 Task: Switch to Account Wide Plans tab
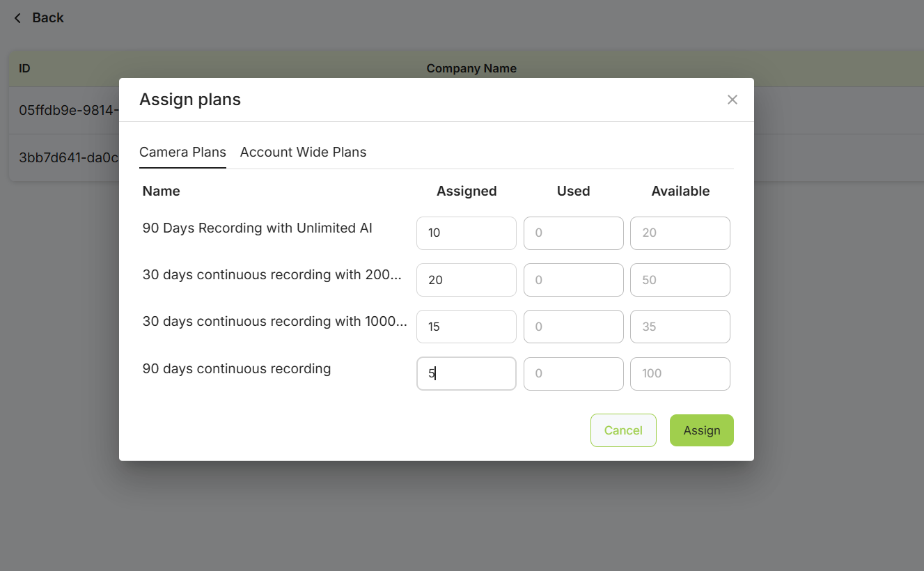(x=303, y=152)
